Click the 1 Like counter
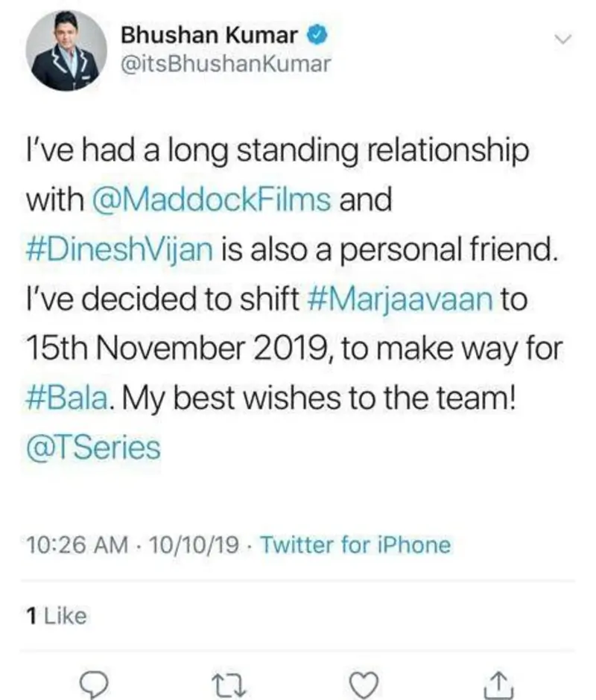 (x=55, y=616)
